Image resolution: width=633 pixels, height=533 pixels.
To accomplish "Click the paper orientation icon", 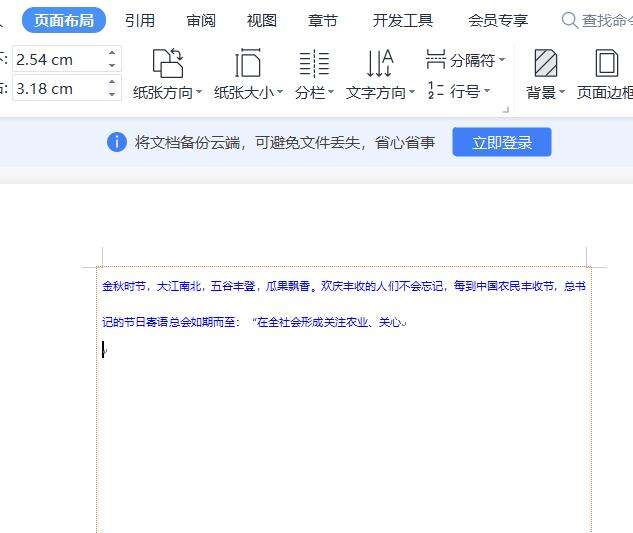I will 168,63.
